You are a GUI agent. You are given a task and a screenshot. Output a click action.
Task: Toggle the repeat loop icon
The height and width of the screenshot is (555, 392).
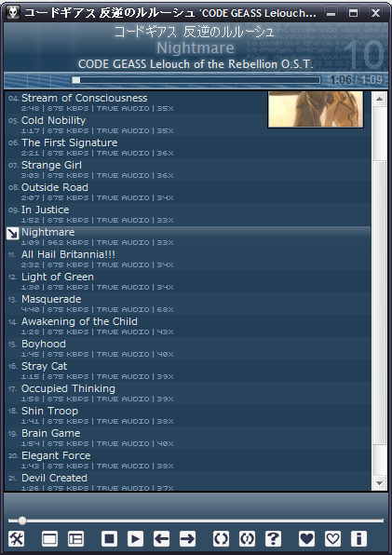[x=221, y=539]
